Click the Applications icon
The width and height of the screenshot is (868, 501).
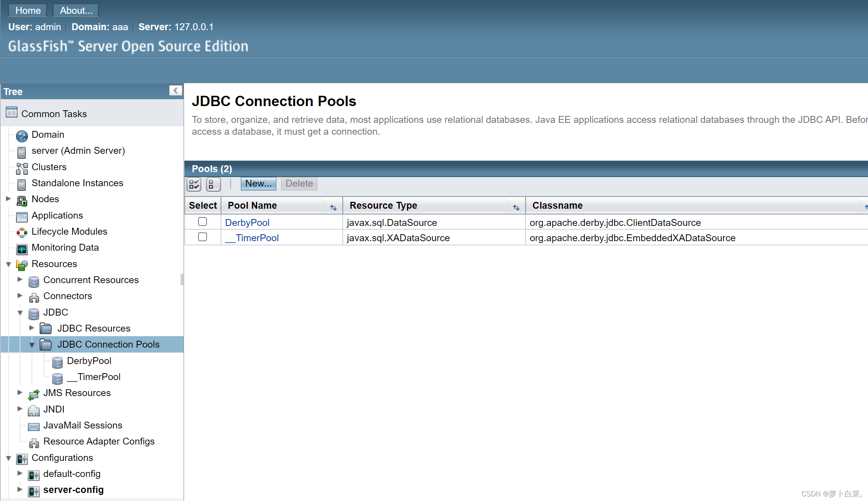pyautogui.click(x=22, y=216)
